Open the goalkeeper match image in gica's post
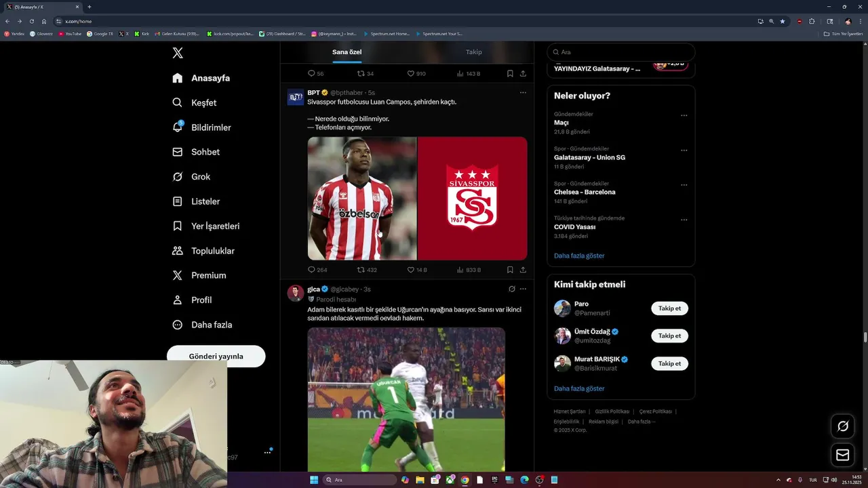This screenshot has width=868, height=488. pyautogui.click(x=406, y=399)
